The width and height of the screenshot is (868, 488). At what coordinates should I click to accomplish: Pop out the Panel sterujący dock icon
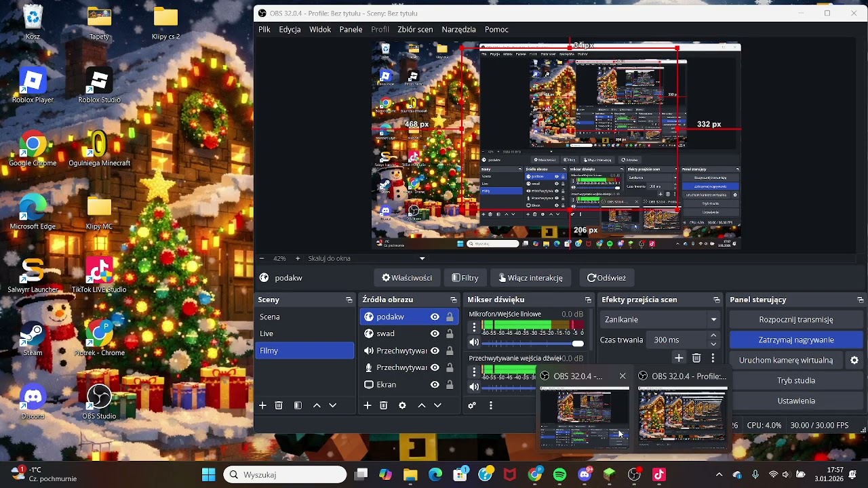click(861, 300)
